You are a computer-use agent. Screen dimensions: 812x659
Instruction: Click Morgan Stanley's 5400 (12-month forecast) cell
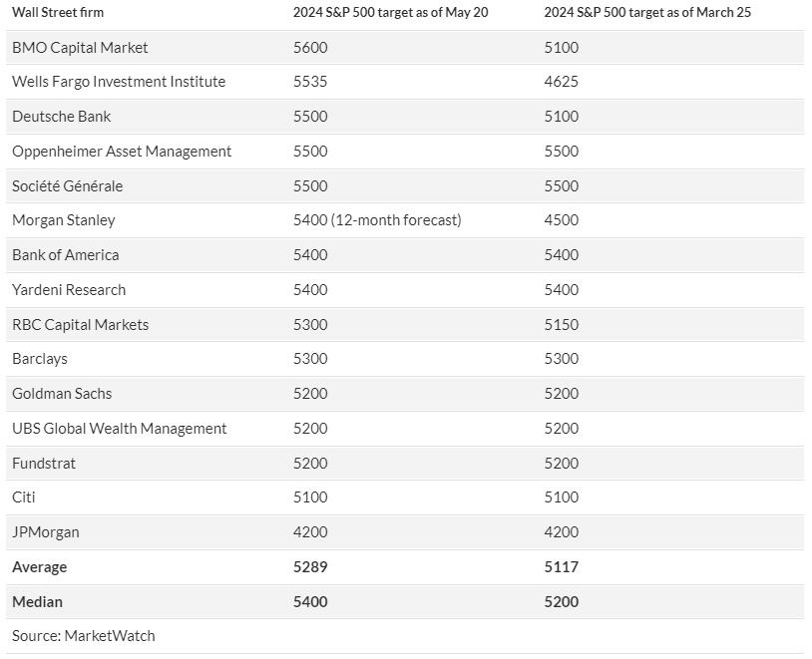click(x=377, y=220)
